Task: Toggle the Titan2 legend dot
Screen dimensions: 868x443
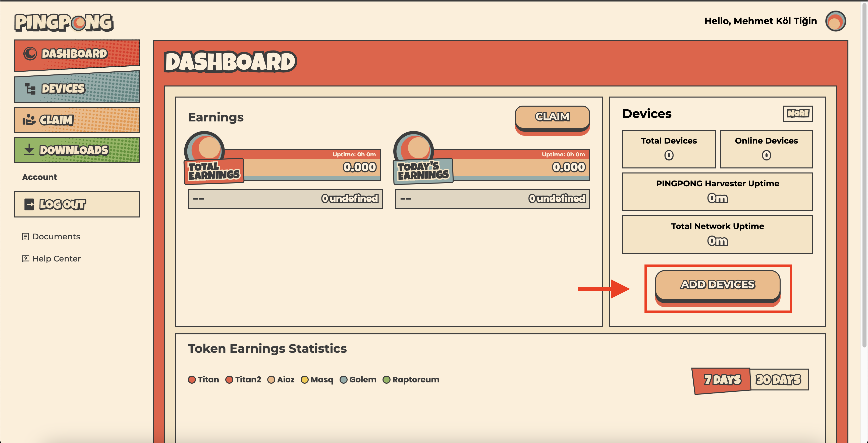Action: 229,380
